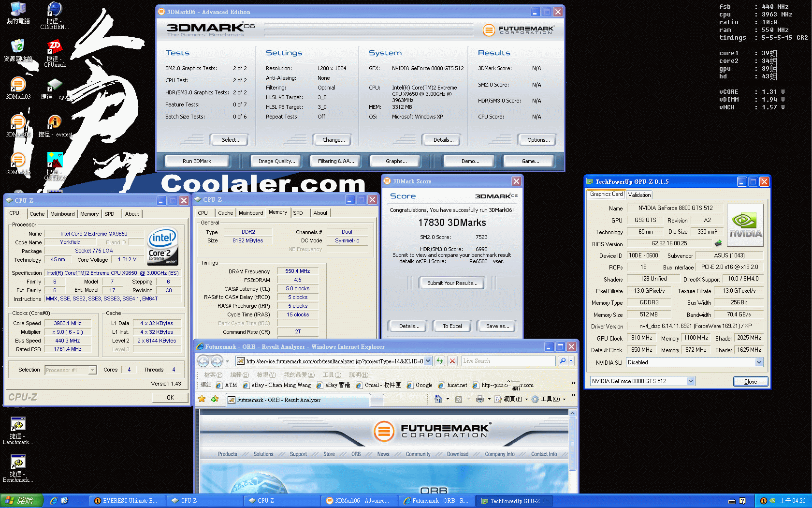Click the quick launch Internet Explorer icon
Screen dimensions: 812x508
click(x=54, y=501)
